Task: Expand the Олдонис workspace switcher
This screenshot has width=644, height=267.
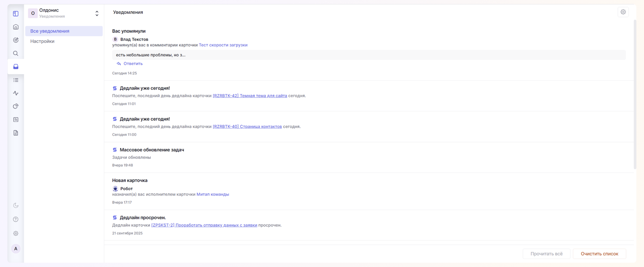Action: tap(97, 13)
